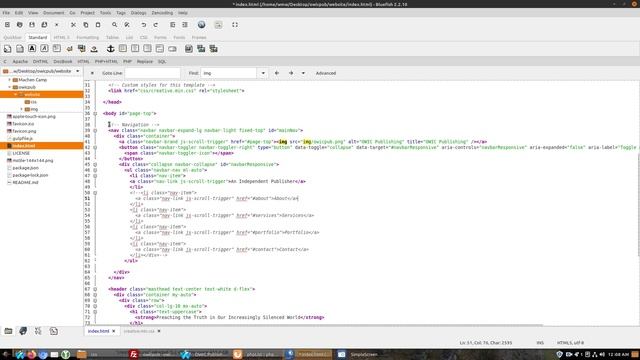Click the Indent icon
640x360 pixels.
point(185,25)
